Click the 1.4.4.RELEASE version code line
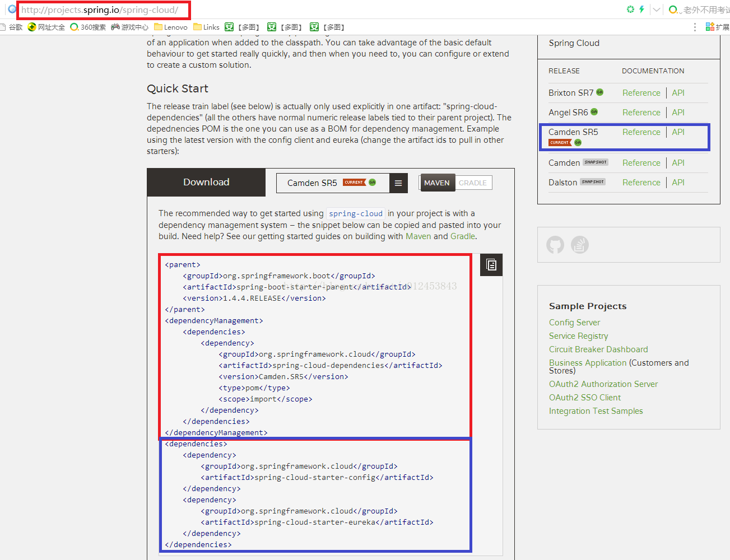Viewport: 730px width, 560px height. [254, 298]
